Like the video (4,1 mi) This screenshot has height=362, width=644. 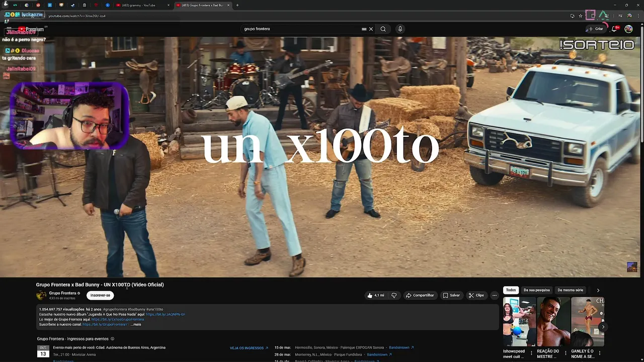[x=376, y=295]
